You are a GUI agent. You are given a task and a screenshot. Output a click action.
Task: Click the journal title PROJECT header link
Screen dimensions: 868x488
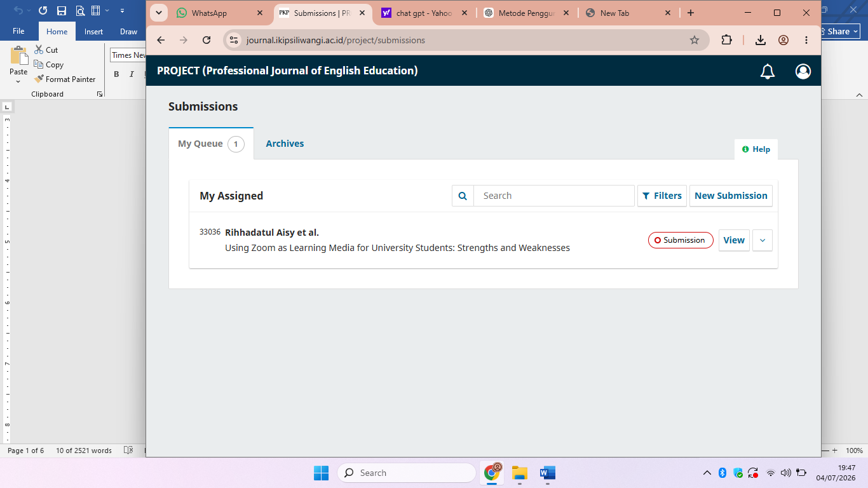[287, 71]
